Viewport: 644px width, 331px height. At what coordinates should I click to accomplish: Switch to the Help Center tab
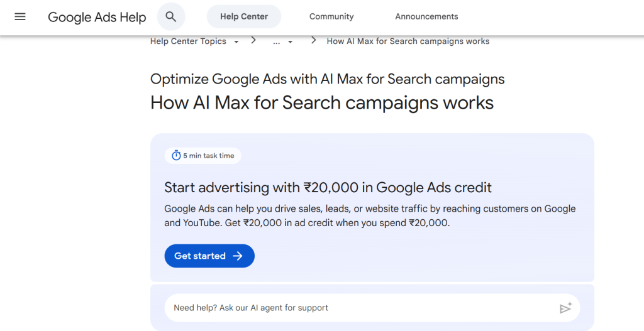coord(244,17)
